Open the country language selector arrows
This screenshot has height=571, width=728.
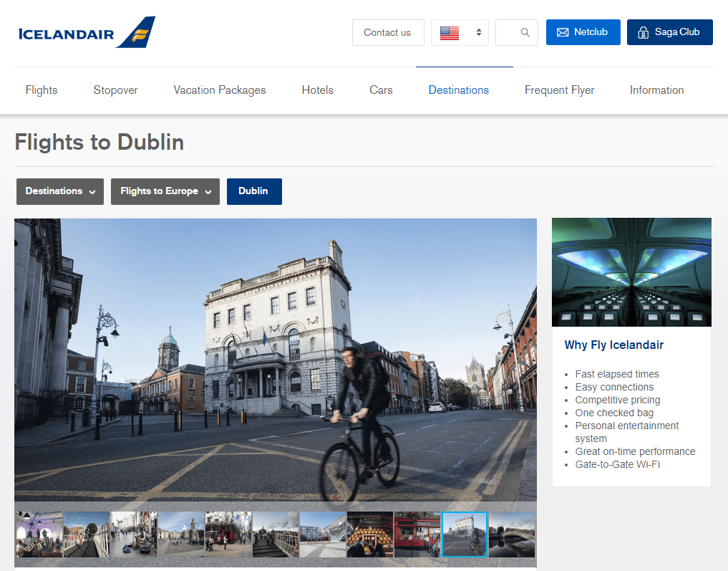pos(479,33)
